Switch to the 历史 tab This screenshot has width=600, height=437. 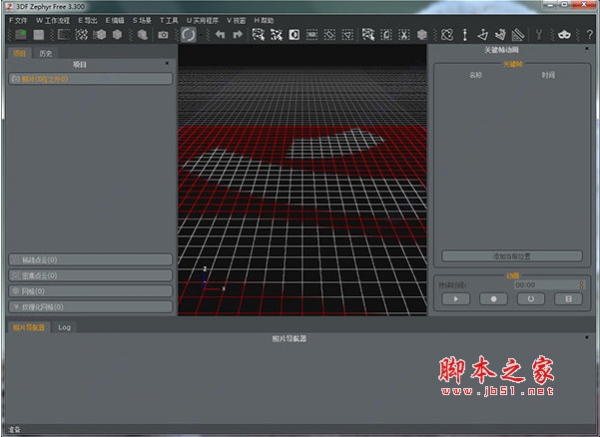click(x=47, y=52)
